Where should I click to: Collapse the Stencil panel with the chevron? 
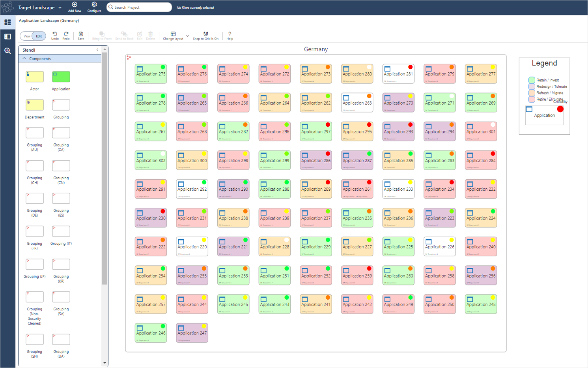coord(97,50)
